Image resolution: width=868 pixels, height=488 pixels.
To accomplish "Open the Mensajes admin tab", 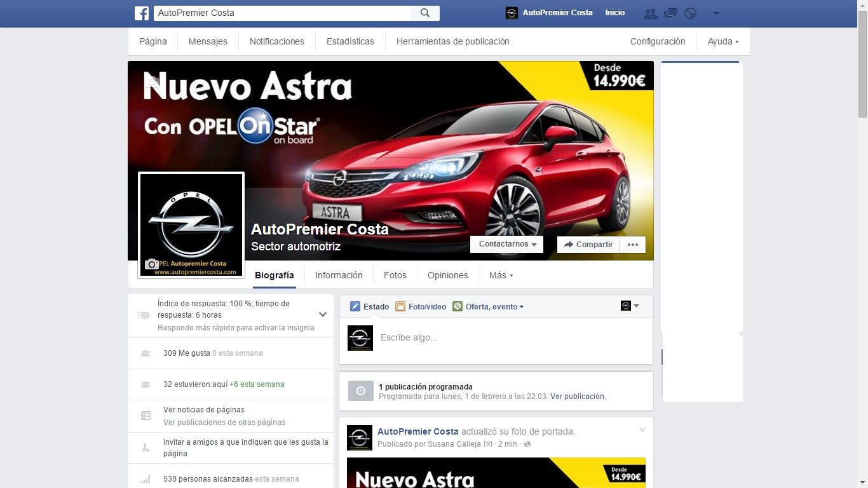I will tap(208, 41).
